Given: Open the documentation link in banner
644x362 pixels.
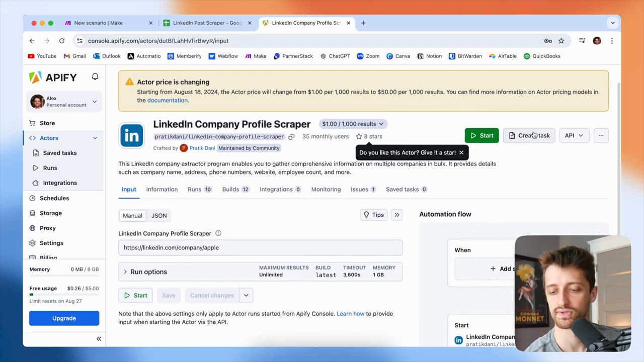Looking at the screenshot, I should point(168,100).
